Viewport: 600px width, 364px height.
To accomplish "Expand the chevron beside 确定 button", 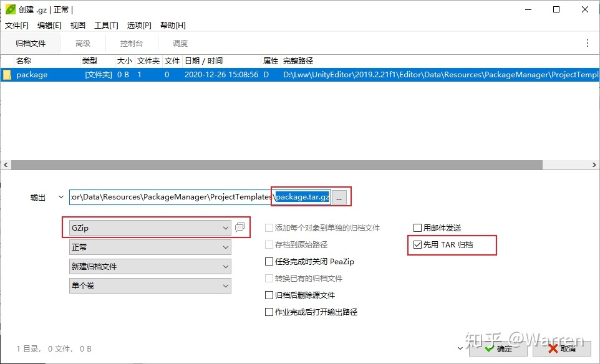I will coord(460,348).
